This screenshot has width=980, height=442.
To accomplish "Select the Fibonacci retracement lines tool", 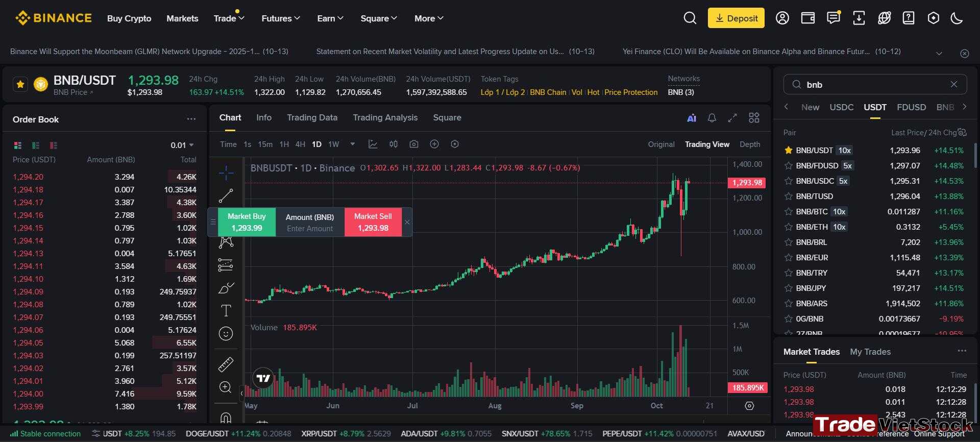I will (x=226, y=265).
